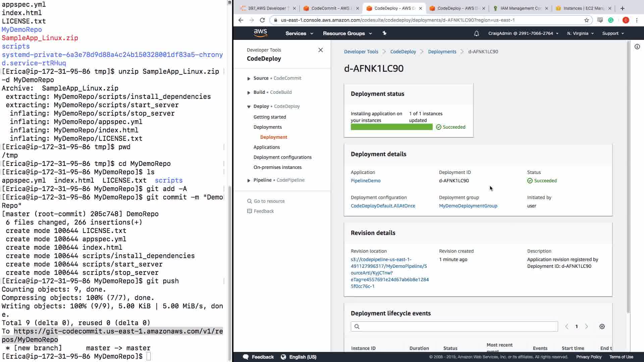Open MyDemoDeploymentGroup deployment group link
The image size is (644, 362).
(468, 206)
